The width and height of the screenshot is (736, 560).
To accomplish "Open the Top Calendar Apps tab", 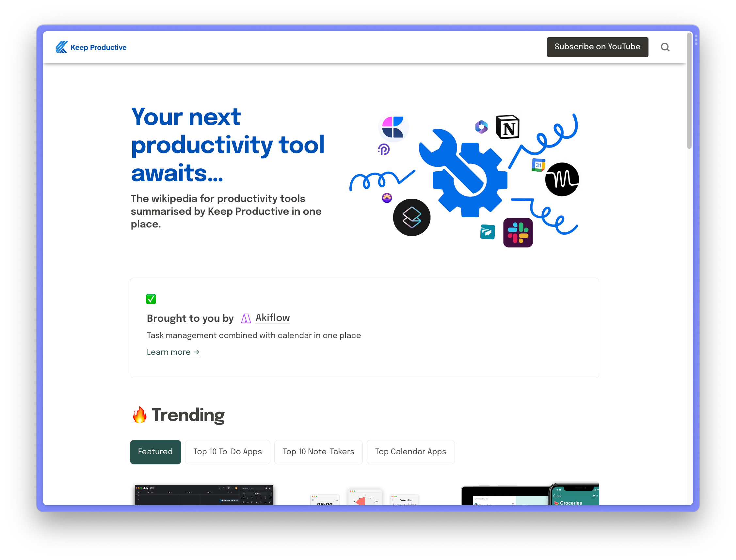I will [410, 452].
